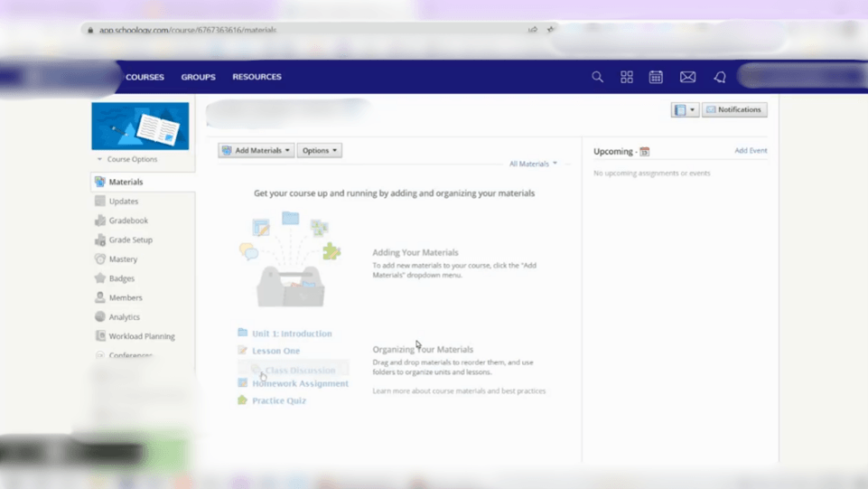Expand the All Materials filter
Image resolution: width=868 pixels, height=489 pixels.
pos(533,164)
